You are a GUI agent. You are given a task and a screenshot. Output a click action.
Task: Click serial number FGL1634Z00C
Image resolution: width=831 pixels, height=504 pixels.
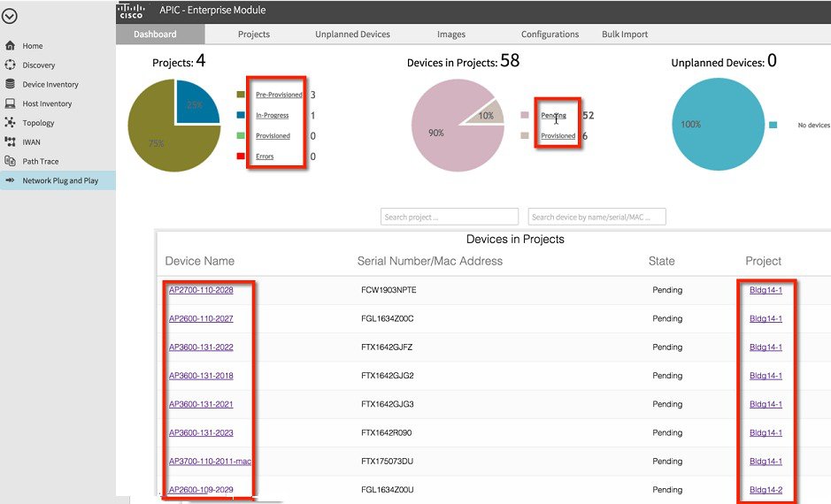click(388, 318)
